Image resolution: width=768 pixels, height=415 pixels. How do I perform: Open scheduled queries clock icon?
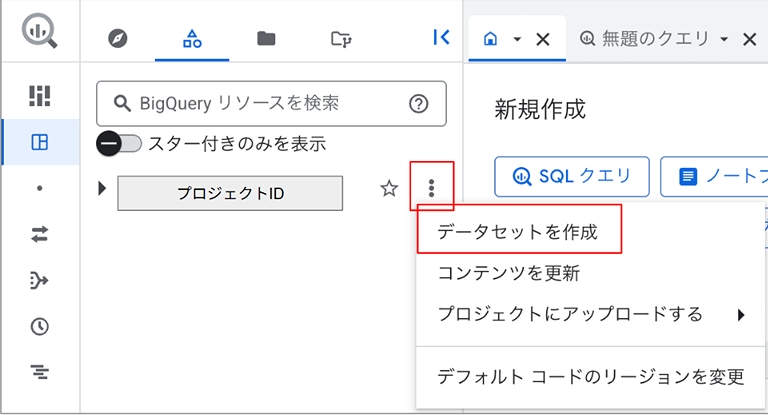pyautogui.click(x=40, y=326)
